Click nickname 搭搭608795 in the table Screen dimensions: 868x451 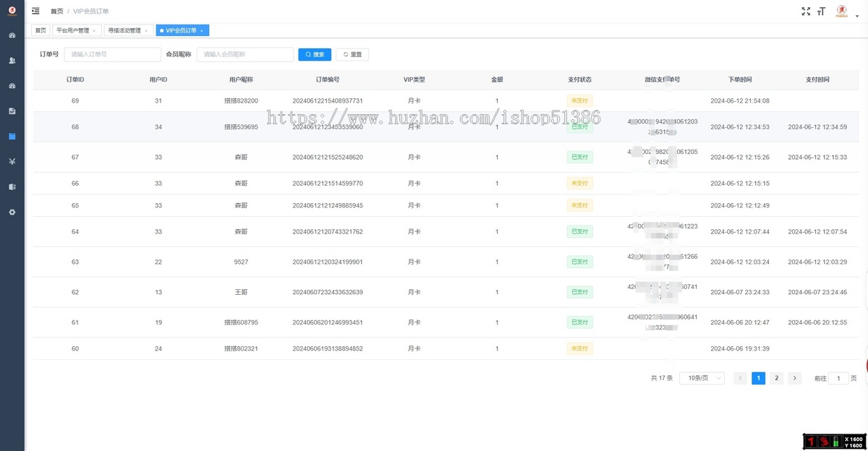pos(241,322)
